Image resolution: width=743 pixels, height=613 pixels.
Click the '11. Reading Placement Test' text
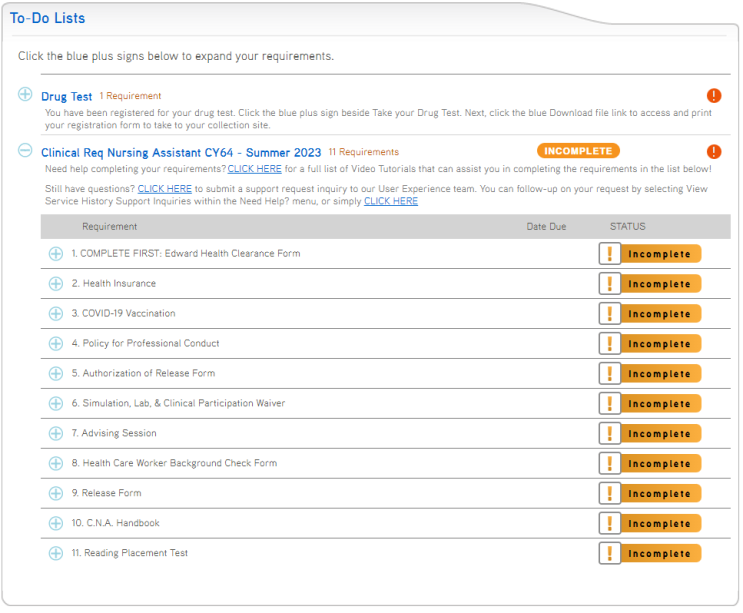click(129, 553)
